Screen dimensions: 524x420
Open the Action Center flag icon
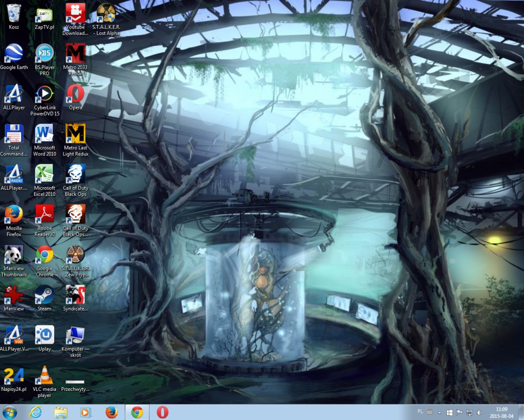point(459,413)
